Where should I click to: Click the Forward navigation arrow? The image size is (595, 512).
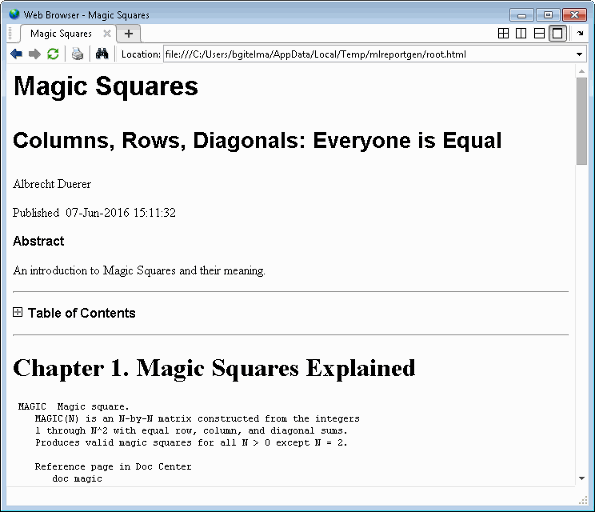35,54
